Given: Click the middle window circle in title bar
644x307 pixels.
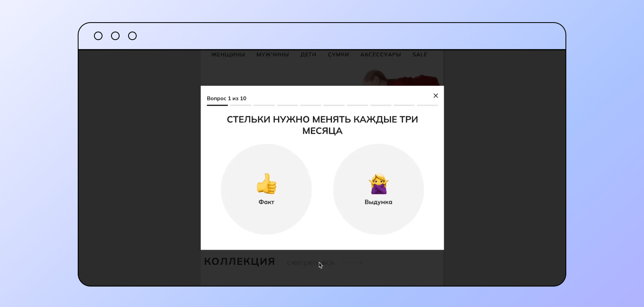Looking at the screenshot, I should tap(115, 36).
